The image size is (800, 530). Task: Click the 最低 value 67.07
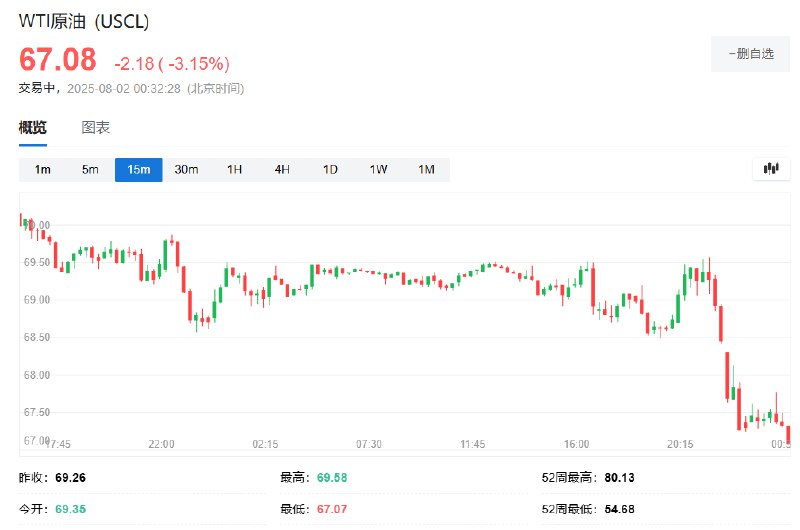[x=332, y=509]
